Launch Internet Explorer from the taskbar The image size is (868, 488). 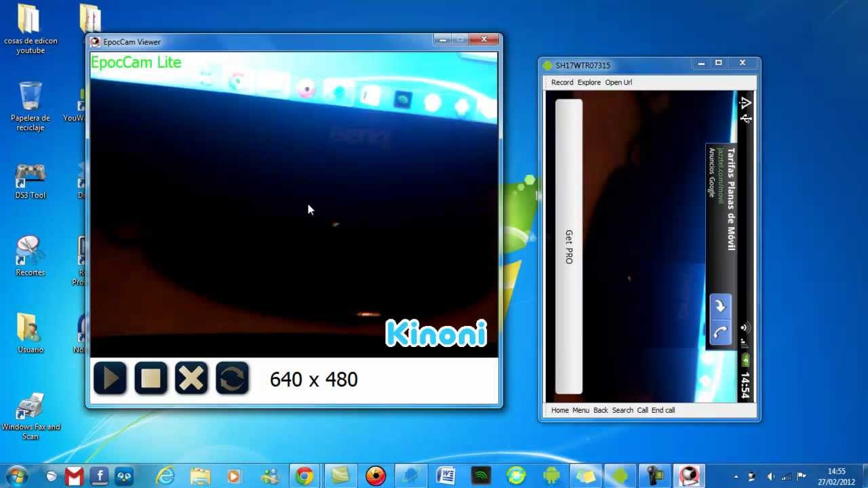pos(165,476)
